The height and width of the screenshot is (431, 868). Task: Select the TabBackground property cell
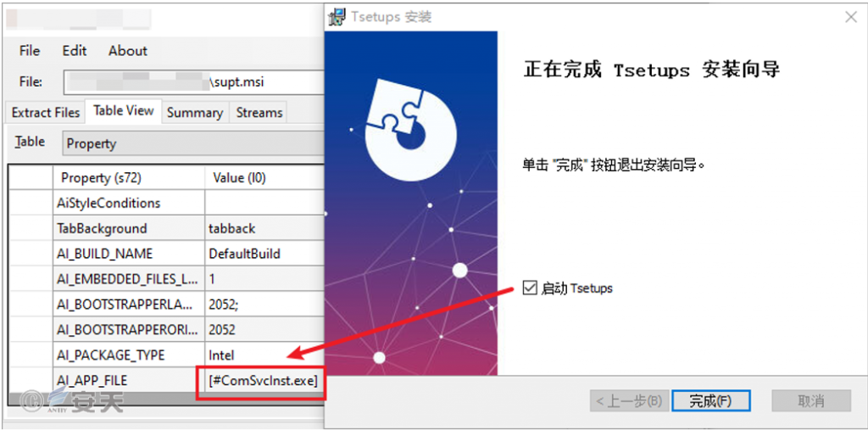[x=129, y=228]
